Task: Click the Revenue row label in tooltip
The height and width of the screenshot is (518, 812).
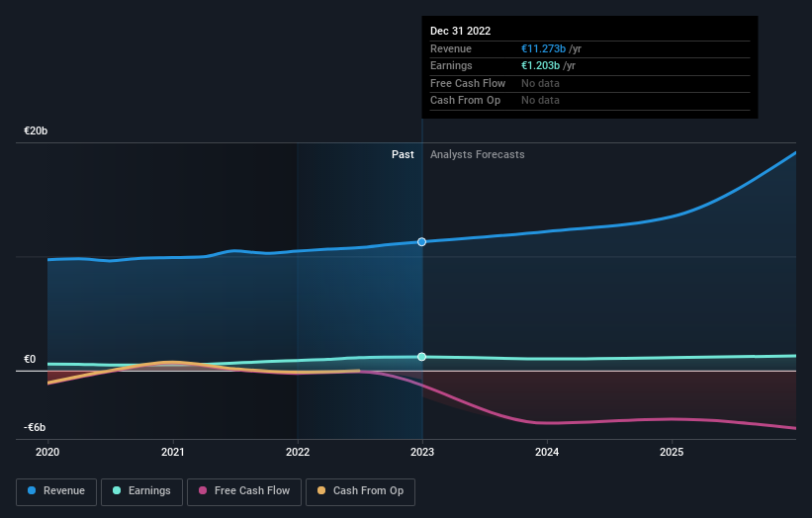Action: pyautogui.click(x=451, y=48)
